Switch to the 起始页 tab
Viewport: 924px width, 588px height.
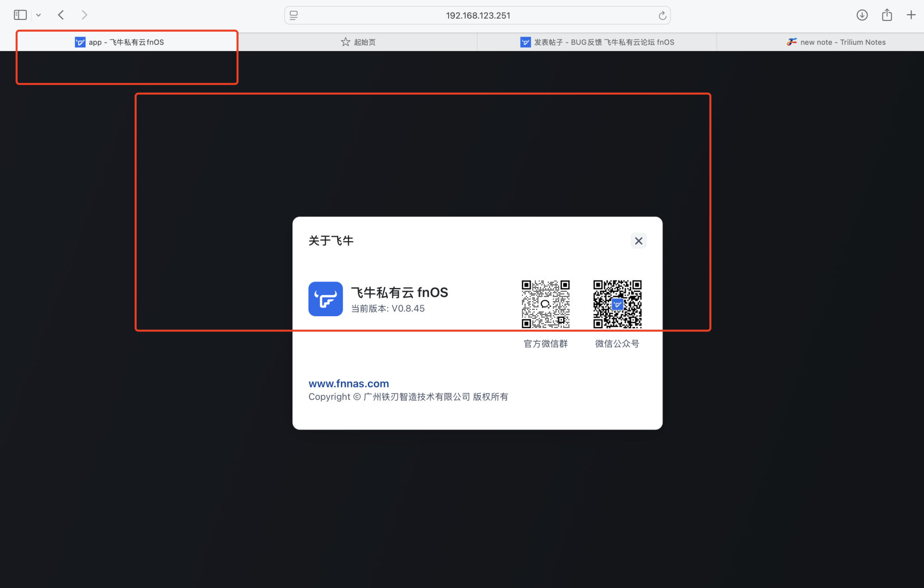[358, 42]
